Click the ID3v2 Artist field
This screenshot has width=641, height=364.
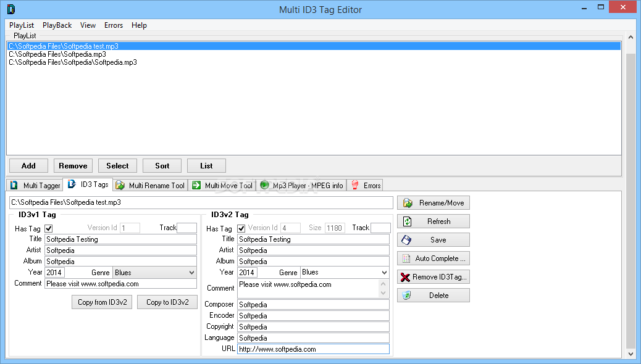tap(313, 250)
